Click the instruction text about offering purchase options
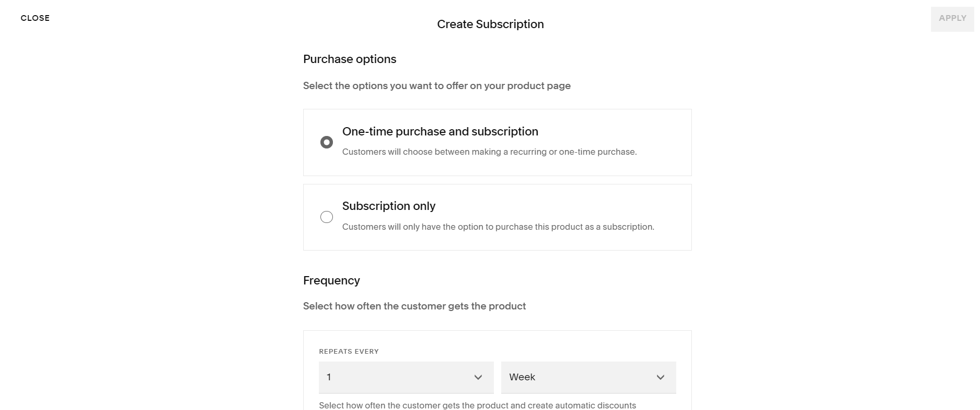This screenshot has width=980, height=410. tap(437, 85)
